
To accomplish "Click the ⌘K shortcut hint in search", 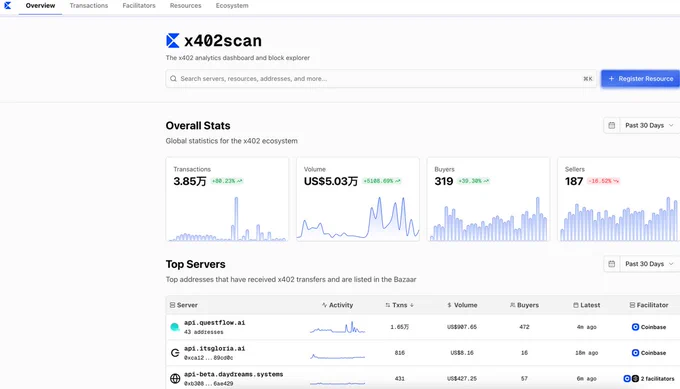I will click(588, 78).
